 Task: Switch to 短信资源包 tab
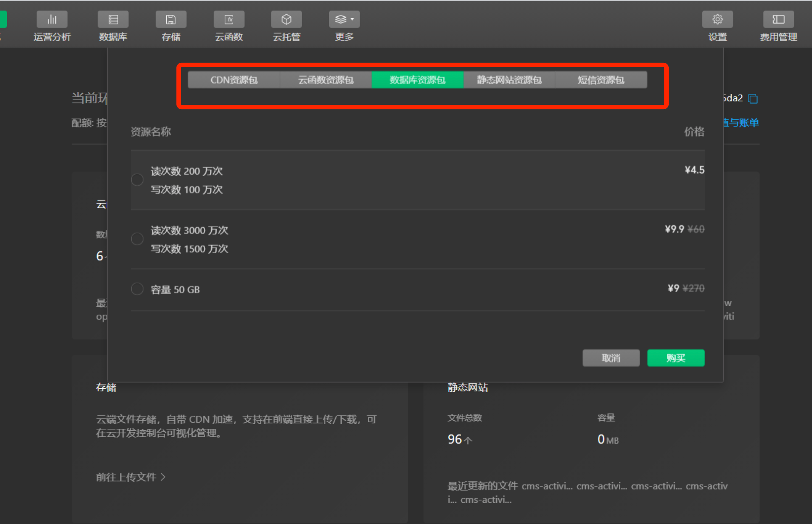tap(601, 80)
